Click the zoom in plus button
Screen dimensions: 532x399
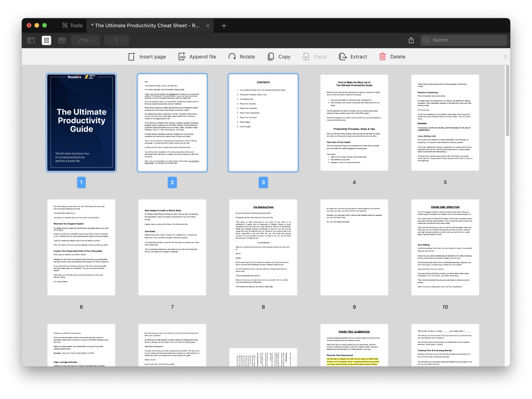point(123,41)
